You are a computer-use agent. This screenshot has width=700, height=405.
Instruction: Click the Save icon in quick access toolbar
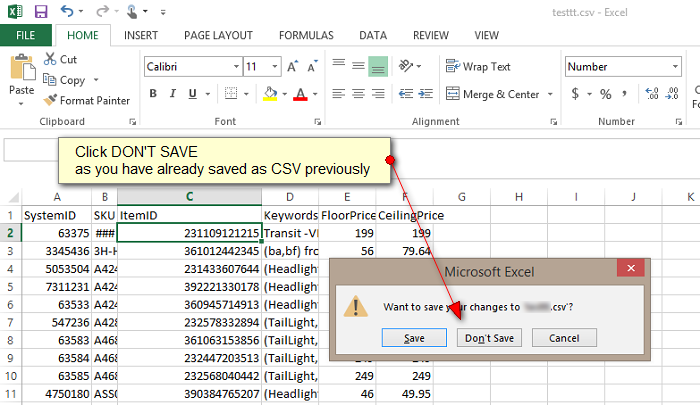click(x=41, y=12)
